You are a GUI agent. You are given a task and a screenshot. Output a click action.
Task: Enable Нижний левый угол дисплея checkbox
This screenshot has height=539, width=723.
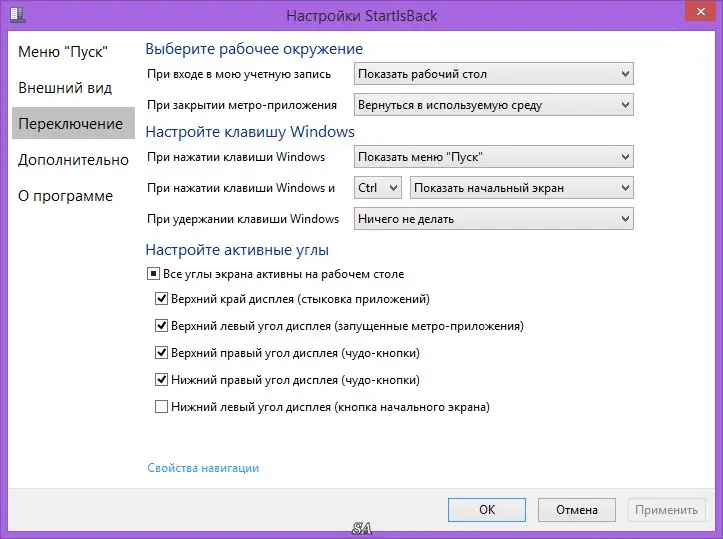coord(161,407)
